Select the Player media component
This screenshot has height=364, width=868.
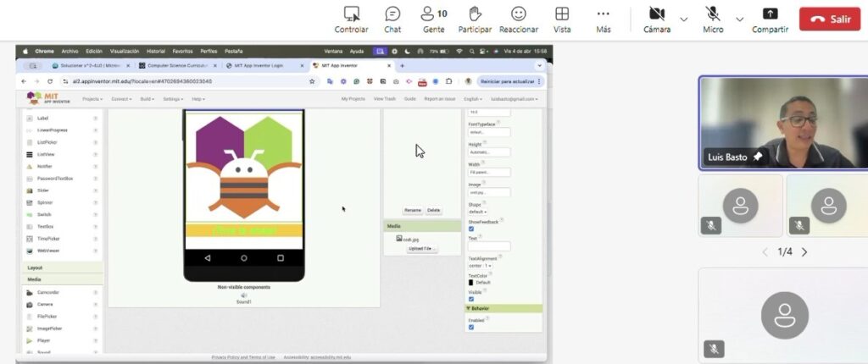[x=43, y=341]
